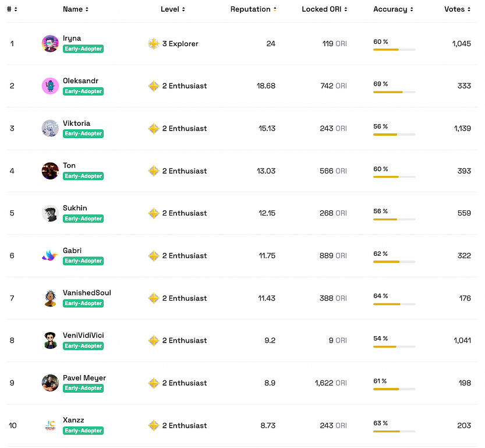The width and height of the screenshot is (485, 448).
Task: Sort by rank number column
Action: (12, 9)
